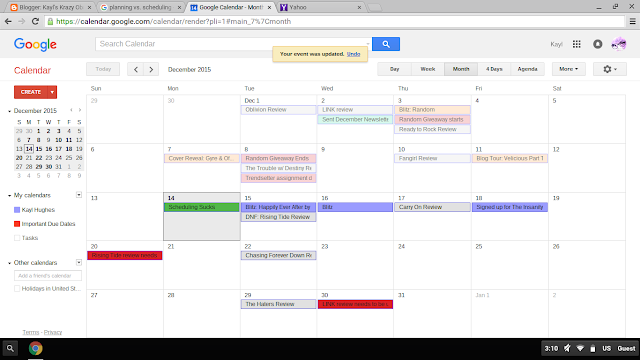This screenshot has height=360, width=640.
Task: Open Google notifications bell
Action: [598, 44]
